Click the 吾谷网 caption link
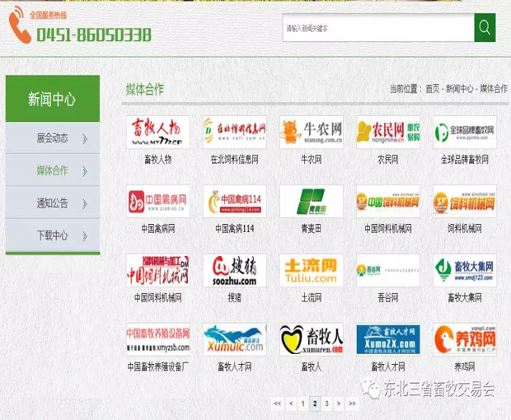 [388, 297]
